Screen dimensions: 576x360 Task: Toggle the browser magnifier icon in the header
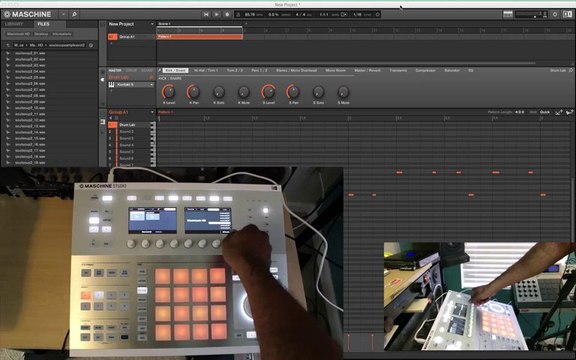pos(74,14)
